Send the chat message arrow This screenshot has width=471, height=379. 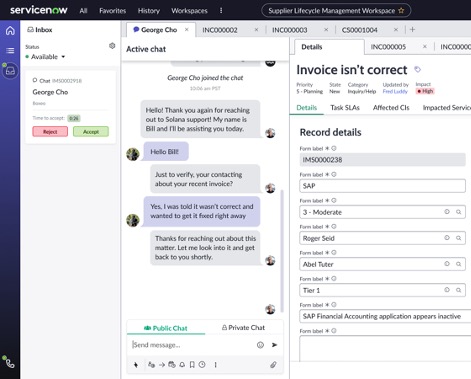(x=274, y=345)
